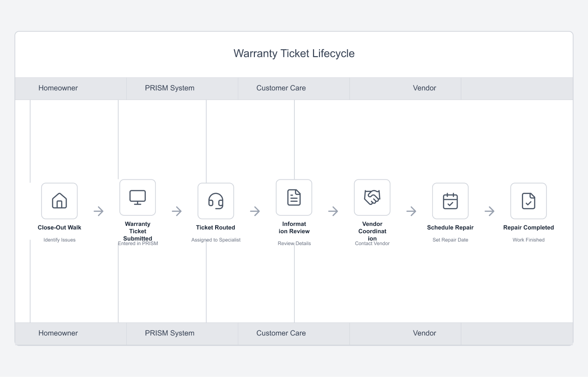Click the house icon for Close-Out Walk
Viewport: 588px width, 377px height.
(x=59, y=201)
